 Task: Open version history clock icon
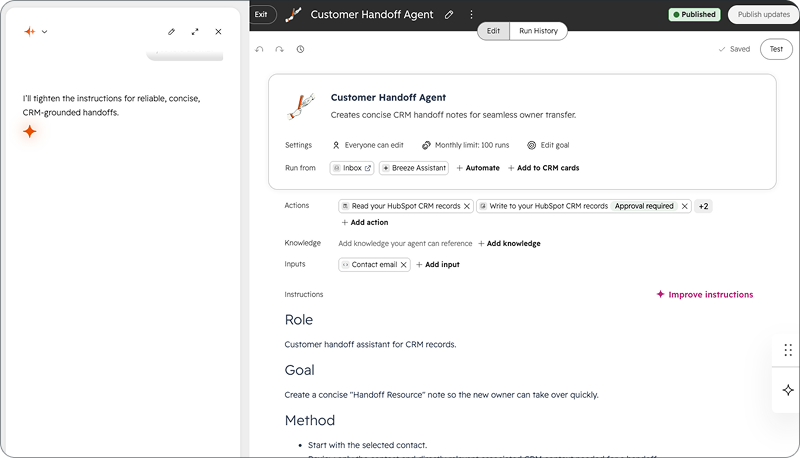point(301,49)
